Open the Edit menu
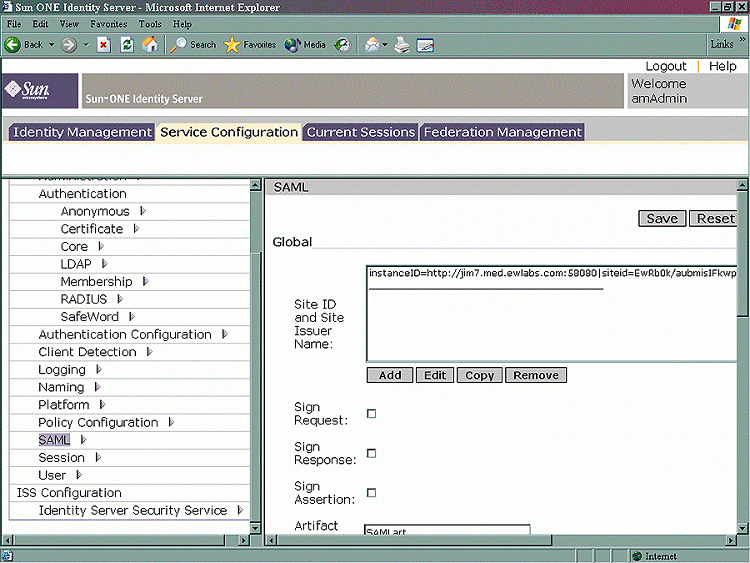The image size is (750, 563). tap(40, 24)
